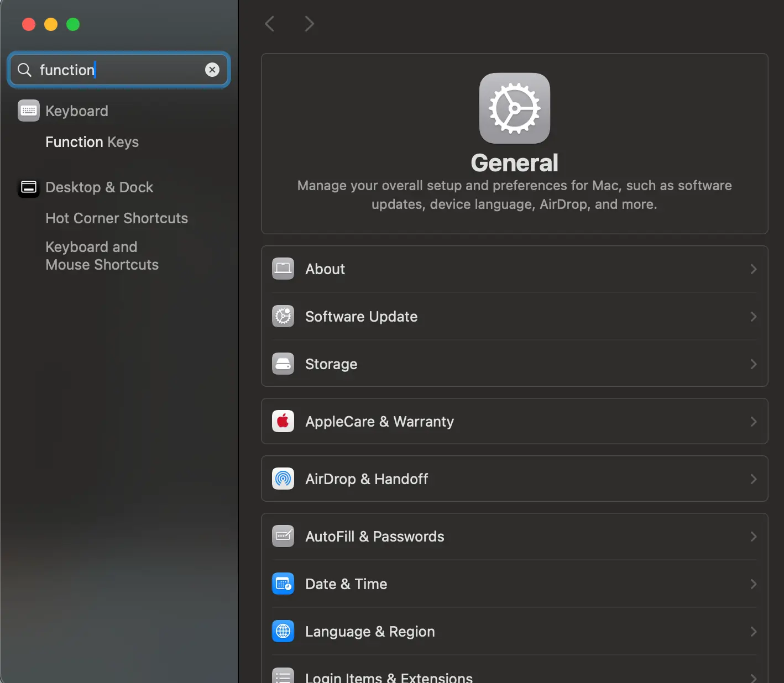The image size is (784, 683).
Task: Click the Date & Time calendar icon
Action: (x=283, y=584)
